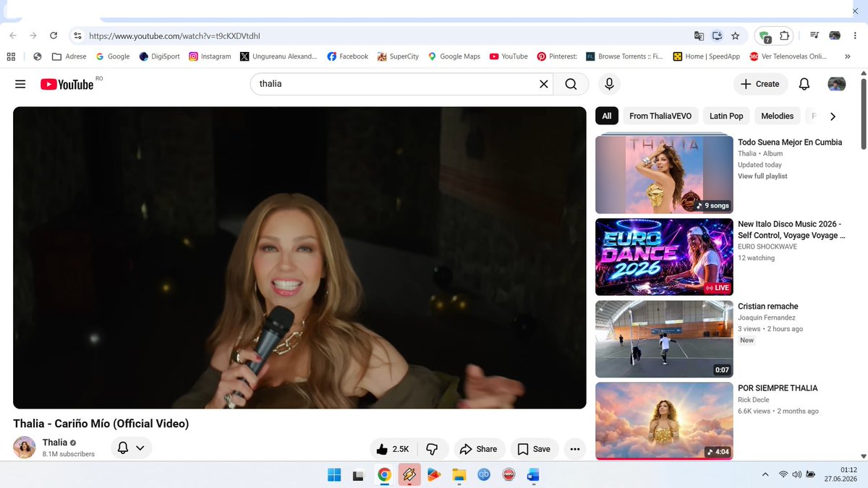Bookmark this page with the star
This screenshot has width=868, height=488.
pos(736,35)
